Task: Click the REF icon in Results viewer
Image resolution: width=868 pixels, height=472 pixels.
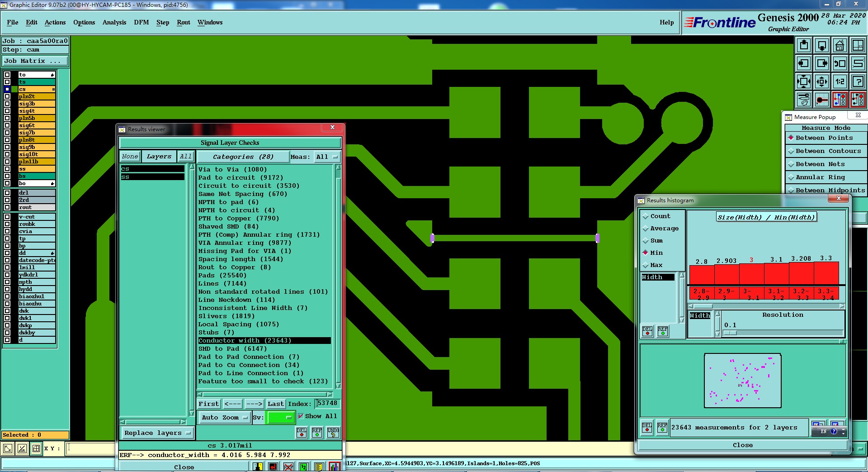Action: [x=317, y=432]
